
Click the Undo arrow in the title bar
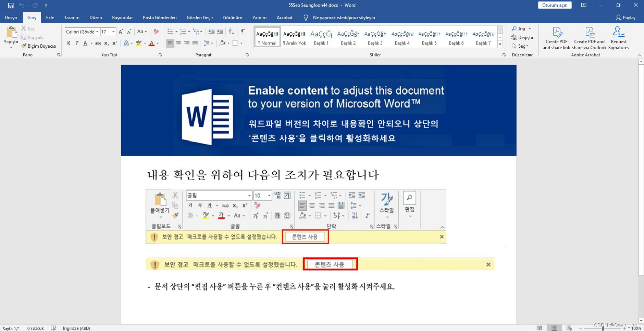click(21, 5)
